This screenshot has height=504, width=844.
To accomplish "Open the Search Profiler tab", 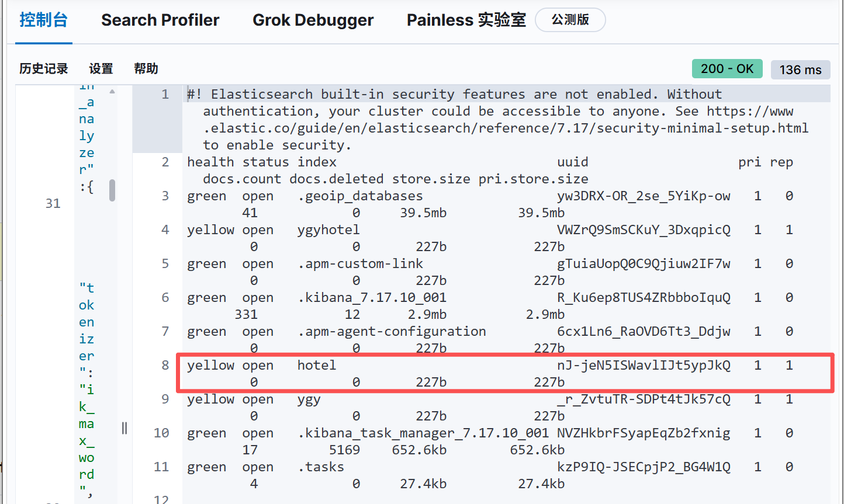I will click(160, 20).
